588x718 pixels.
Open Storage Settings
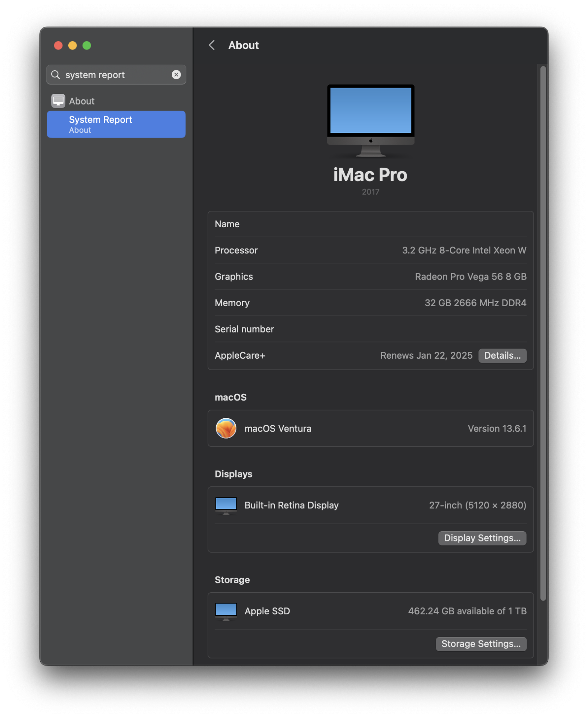point(481,644)
